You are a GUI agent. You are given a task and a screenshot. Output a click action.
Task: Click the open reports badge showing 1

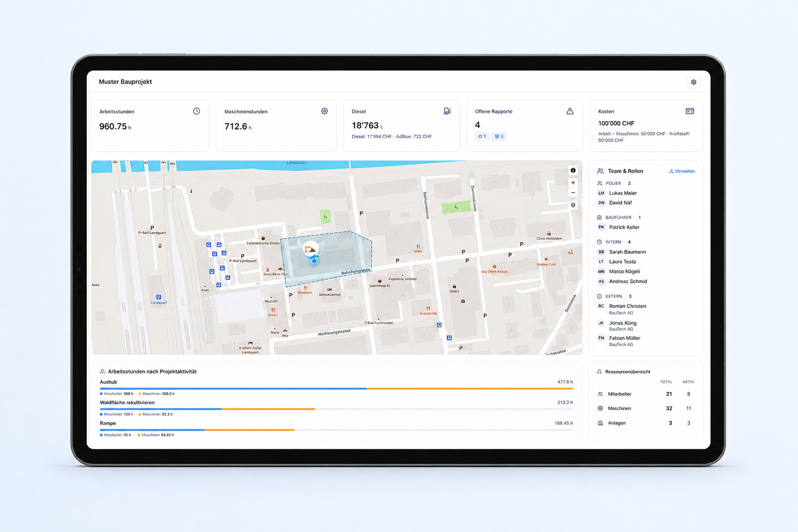tap(482, 137)
